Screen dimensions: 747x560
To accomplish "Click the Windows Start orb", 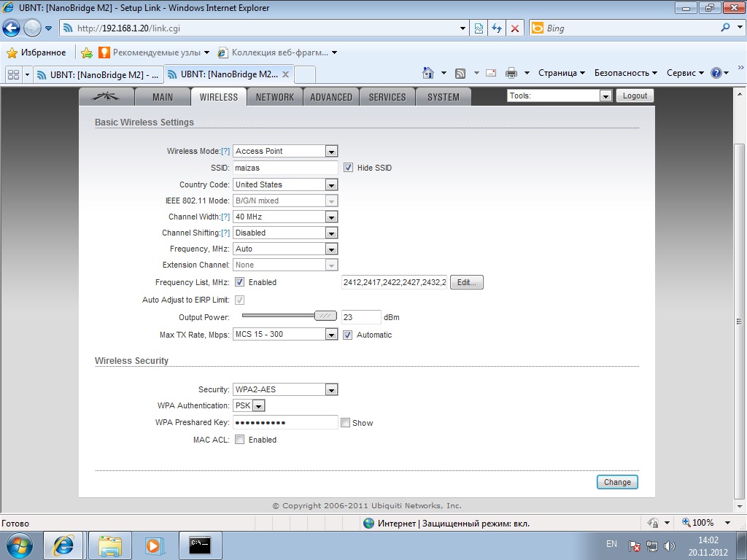I will (19, 545).
